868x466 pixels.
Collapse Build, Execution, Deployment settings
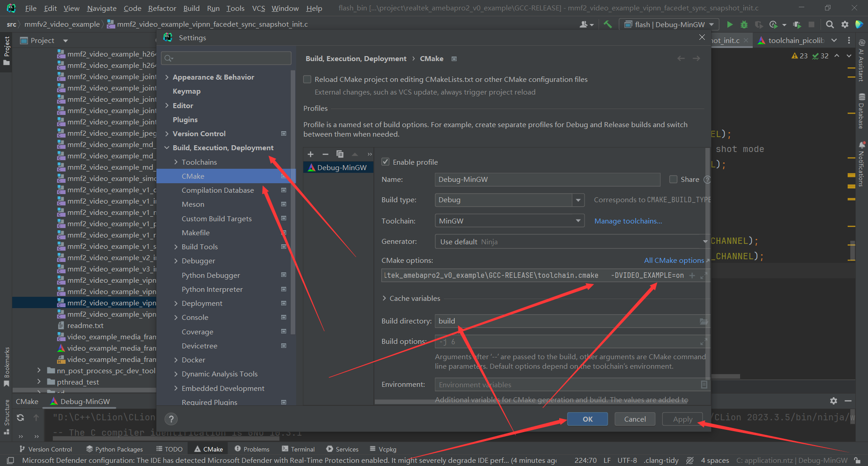[167, 148]
